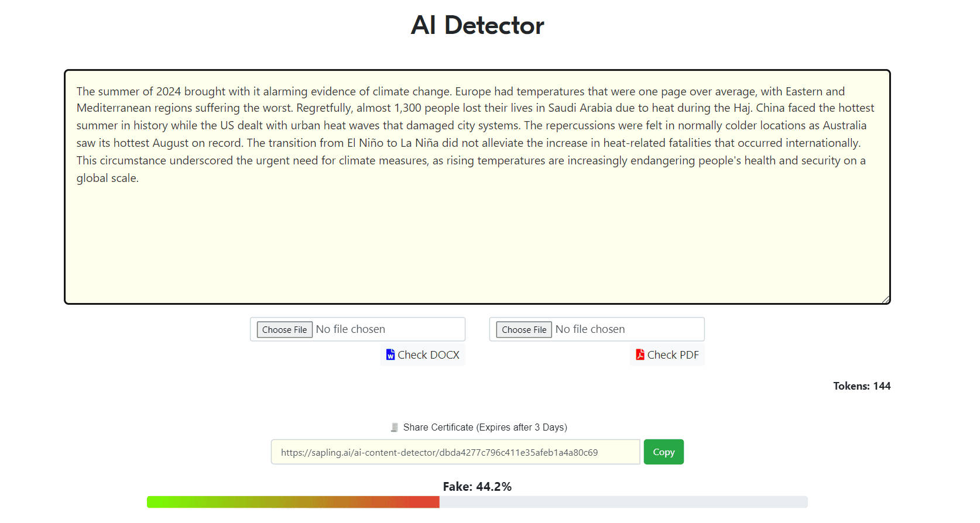Click the blue Word document icon
980x523 pixels.
390,355
